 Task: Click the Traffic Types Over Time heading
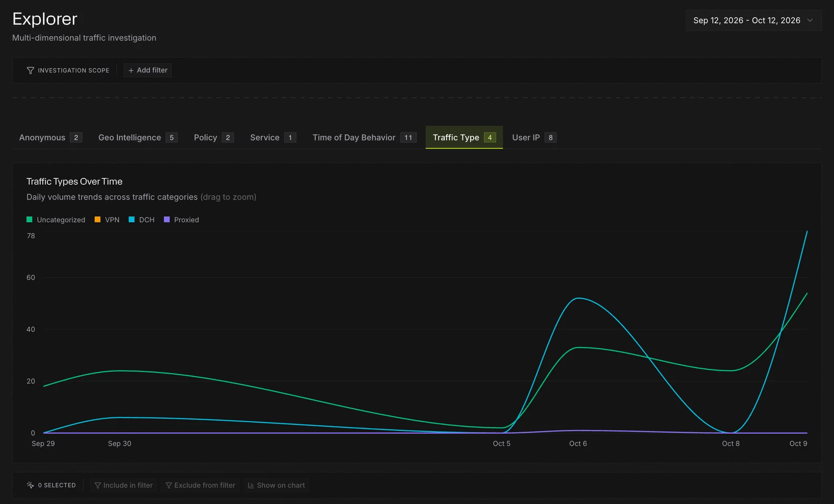[75, 181]
